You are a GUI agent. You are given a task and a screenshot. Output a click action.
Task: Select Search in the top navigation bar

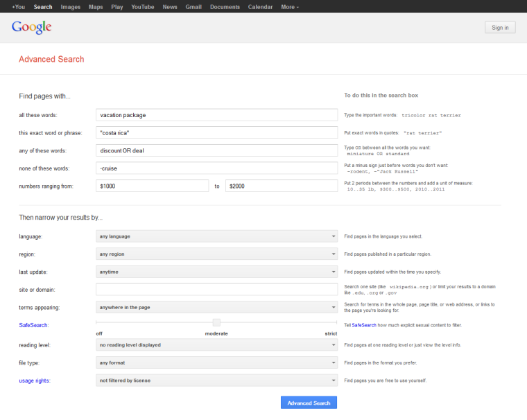(43, 7)
